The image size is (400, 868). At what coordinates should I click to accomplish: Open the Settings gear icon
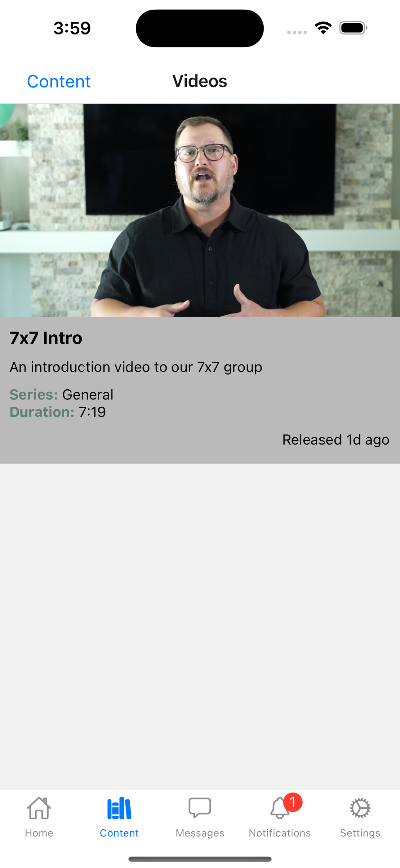[x=360, y=808]
